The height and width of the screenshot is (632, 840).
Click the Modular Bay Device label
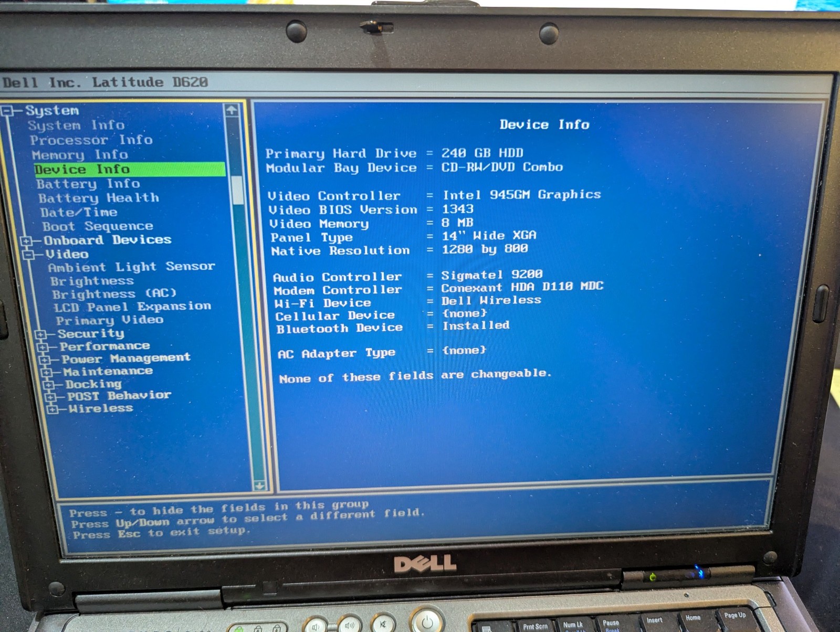point(341,168)
